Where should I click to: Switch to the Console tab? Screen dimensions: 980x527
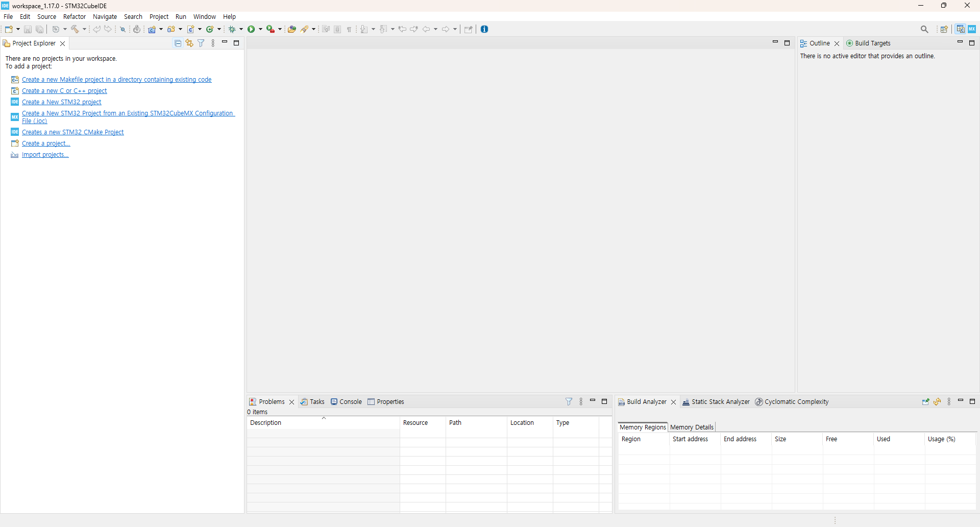click(346, 402)
